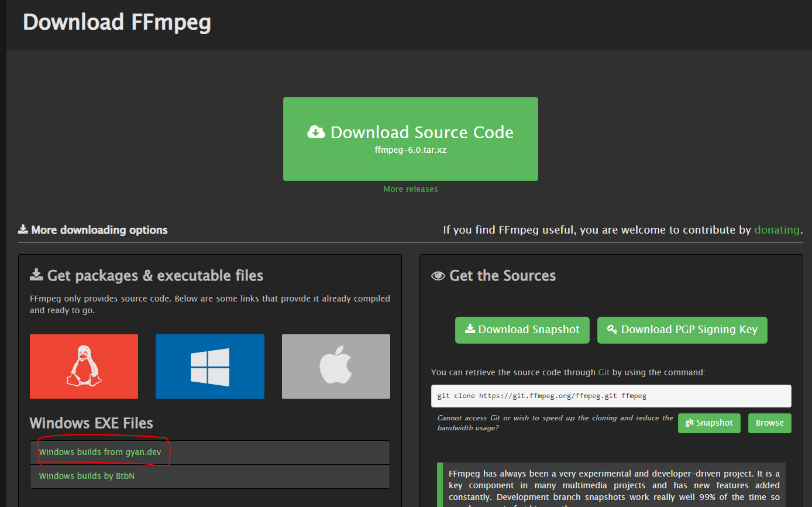This screenshot has width=812, height=507.
Task: Click Download PGP Signing Key button
Action: pyautogui.click(x=682, y=330)
